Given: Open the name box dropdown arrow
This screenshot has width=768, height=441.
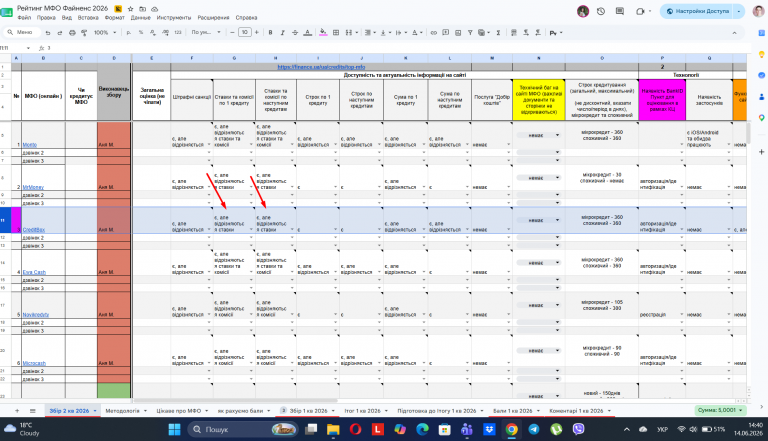Looking at the screenshot, I should click(28, 48).
